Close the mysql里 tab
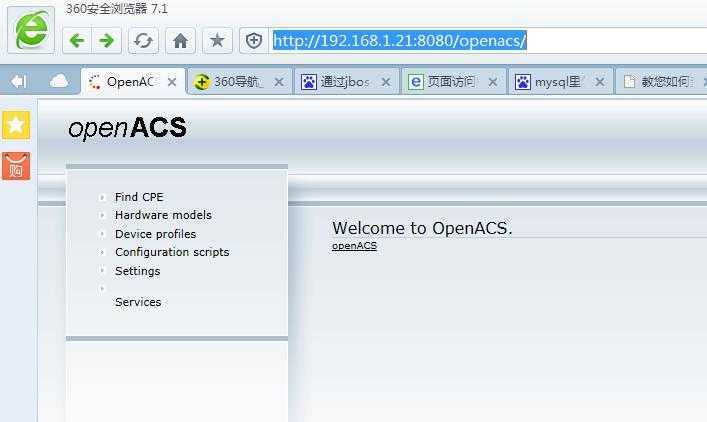 coord(600,82)
